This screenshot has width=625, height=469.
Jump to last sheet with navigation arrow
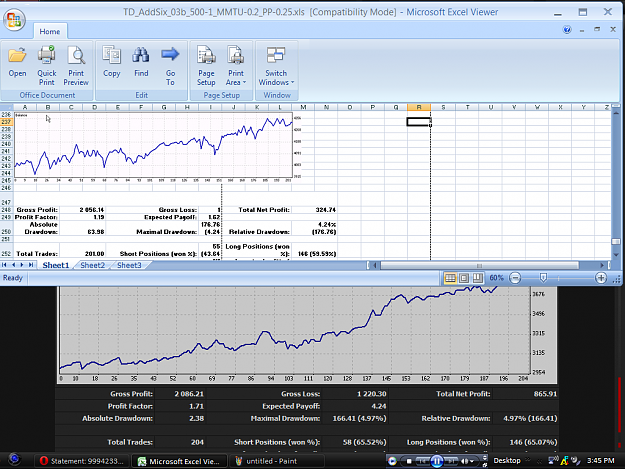pyautogui.click(x=31, y=265)
